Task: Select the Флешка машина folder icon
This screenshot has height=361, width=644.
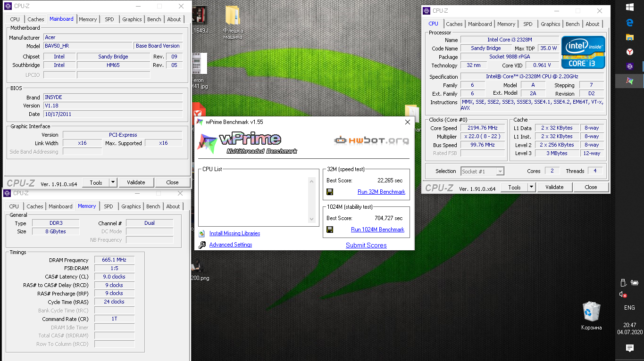Action: click(233, 22)
